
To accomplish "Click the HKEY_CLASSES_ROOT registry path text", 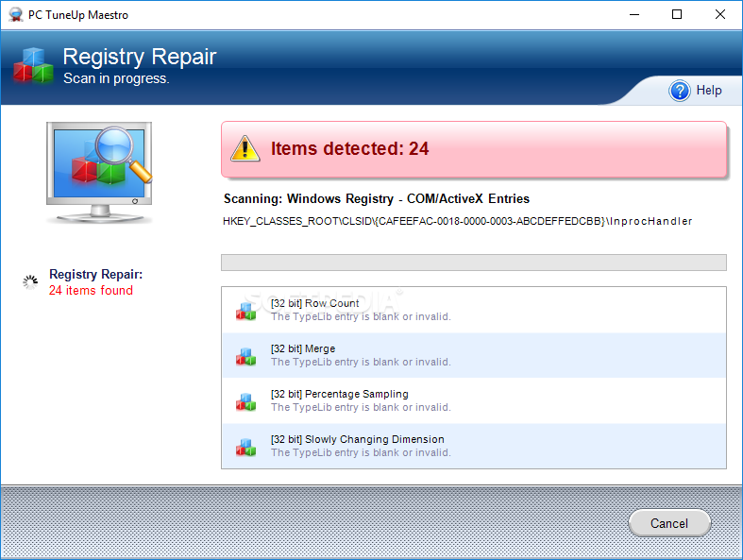I will click(457, 221).
